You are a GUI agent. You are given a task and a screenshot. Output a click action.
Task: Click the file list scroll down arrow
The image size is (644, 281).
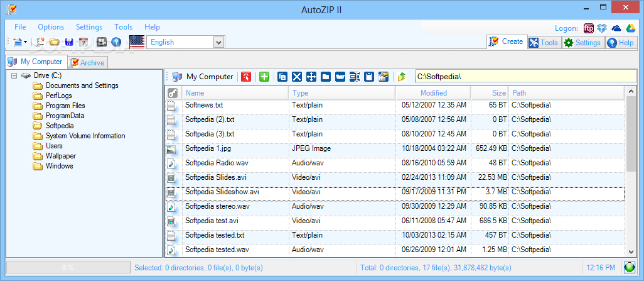point(631,251)
